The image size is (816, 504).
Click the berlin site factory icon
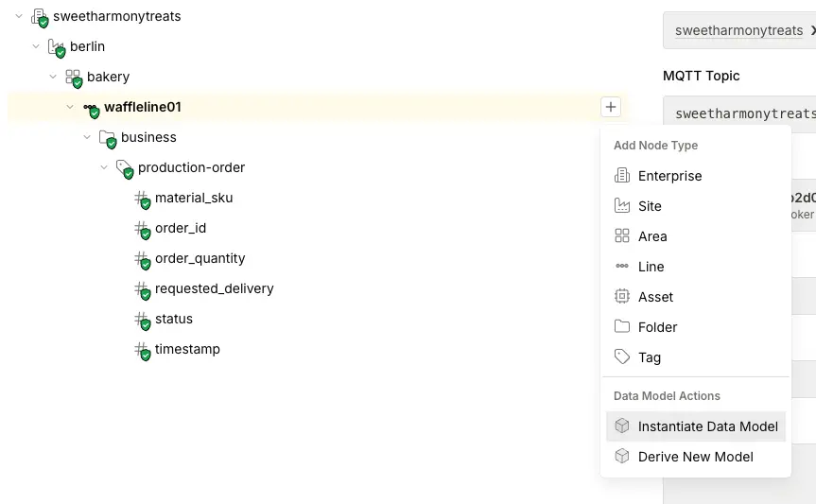56,47
